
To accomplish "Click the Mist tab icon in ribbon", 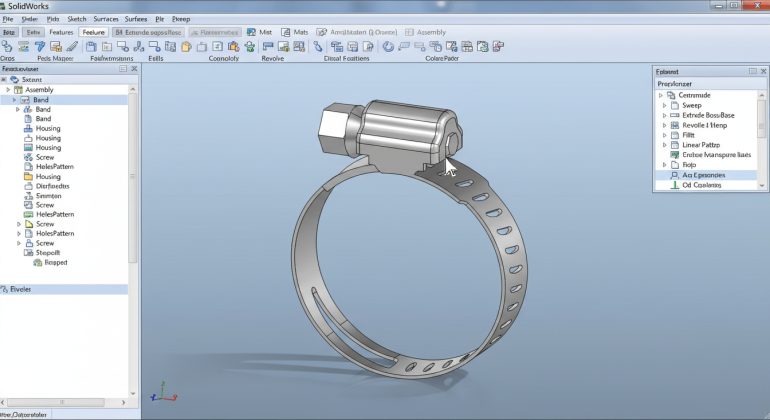I will (250, 32).
